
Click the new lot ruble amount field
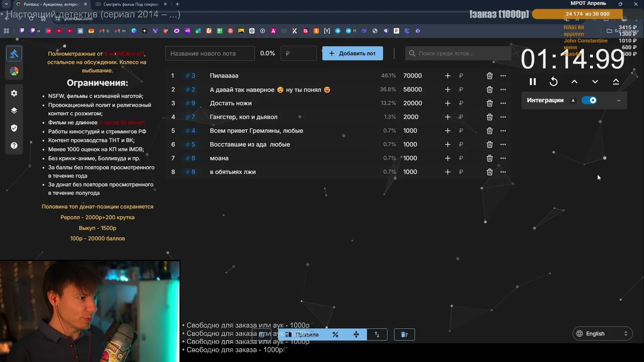[x=299, y=53]
